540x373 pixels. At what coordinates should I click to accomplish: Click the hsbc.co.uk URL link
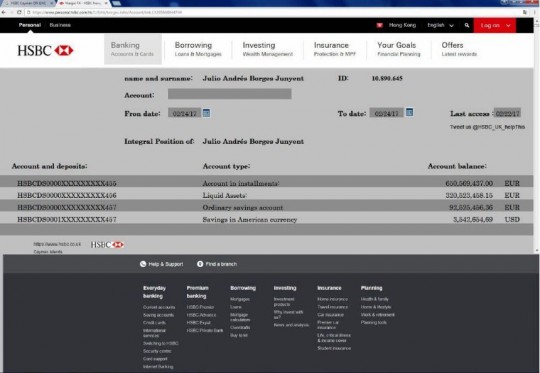57,244
